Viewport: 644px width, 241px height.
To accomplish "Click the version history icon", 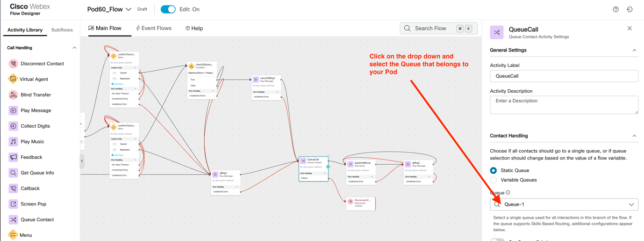I will click(630, 9).
